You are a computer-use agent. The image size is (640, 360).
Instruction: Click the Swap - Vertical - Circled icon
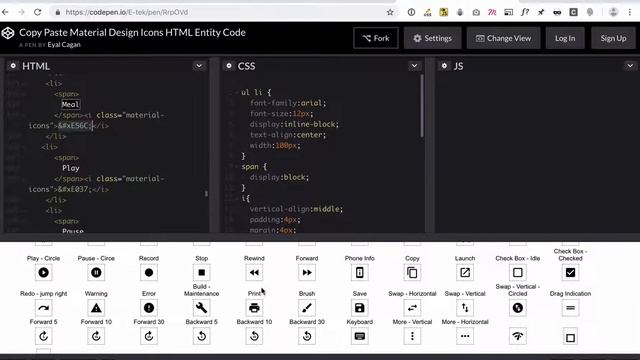518,308
